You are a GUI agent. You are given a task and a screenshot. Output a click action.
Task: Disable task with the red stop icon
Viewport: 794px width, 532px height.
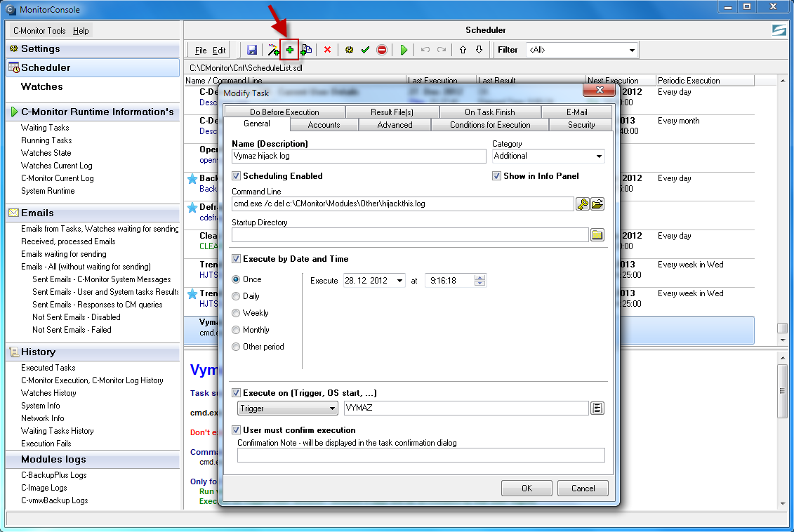tap(382, 50)
